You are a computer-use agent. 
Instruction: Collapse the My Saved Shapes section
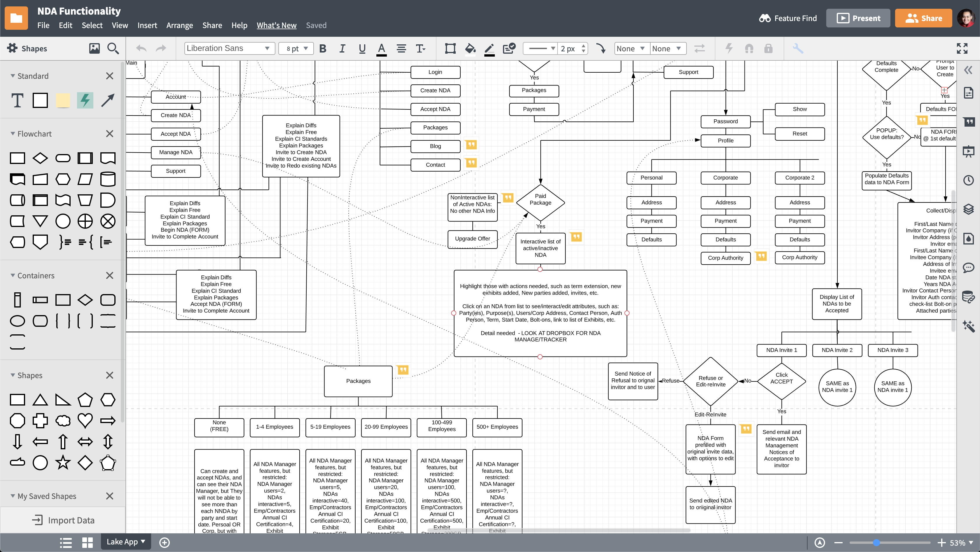(13, 496)
